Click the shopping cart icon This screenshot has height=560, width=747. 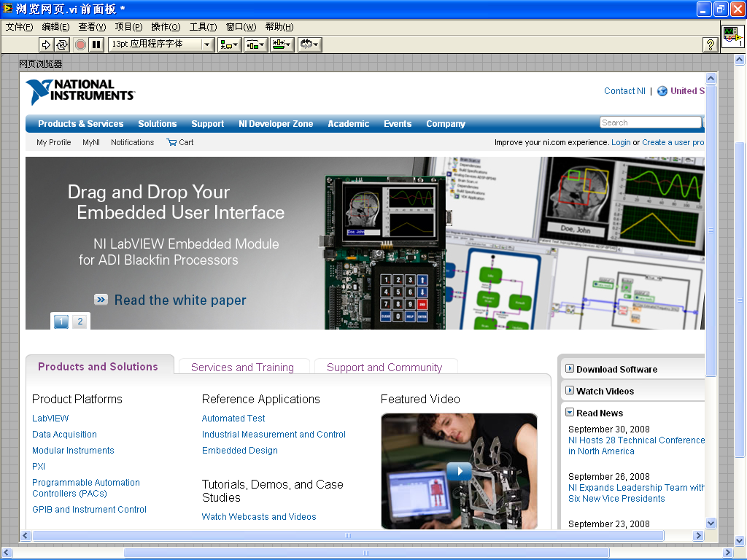pyautogui.click(x=171, y=142)
